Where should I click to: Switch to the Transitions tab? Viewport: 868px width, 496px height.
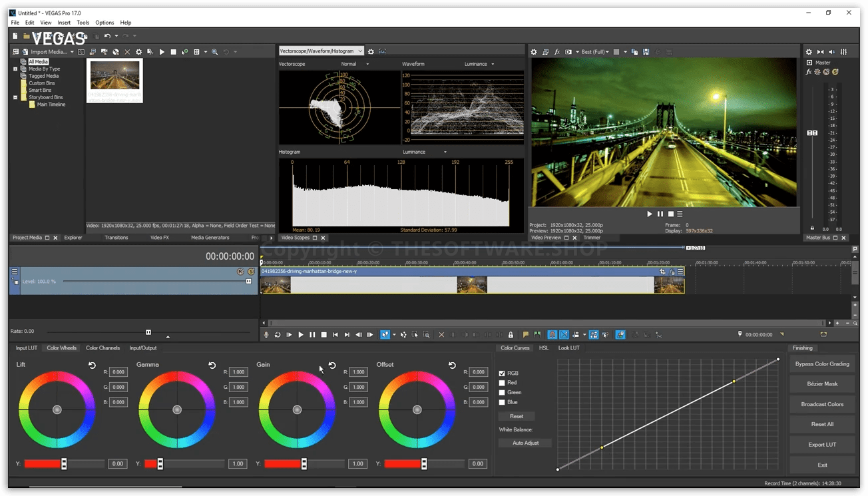click(x=116, y=238)
